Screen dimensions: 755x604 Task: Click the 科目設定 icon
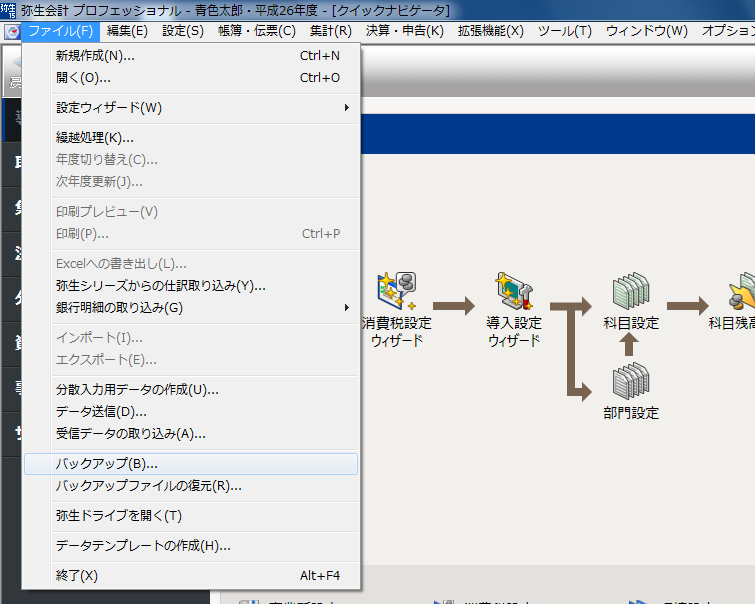click(631, 292)
